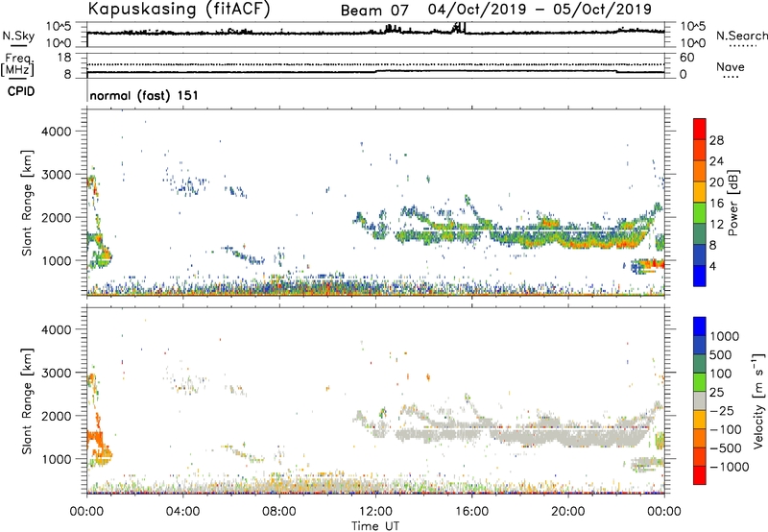Click the '60' Nave axis label
The height and width of the screenshot is (532, 768).
pos(686,58)
